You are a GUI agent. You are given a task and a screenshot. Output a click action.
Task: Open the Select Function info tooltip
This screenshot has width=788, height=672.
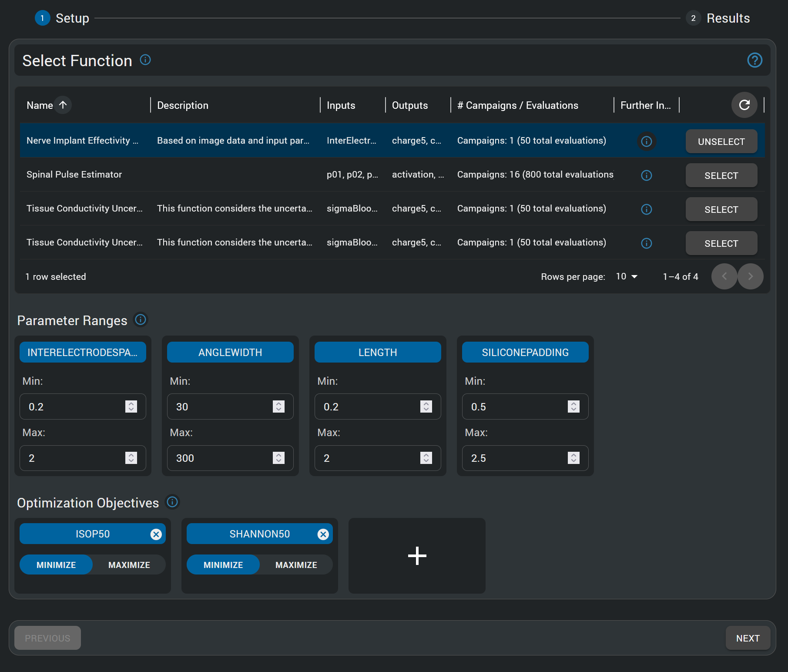tap(145, 60)
